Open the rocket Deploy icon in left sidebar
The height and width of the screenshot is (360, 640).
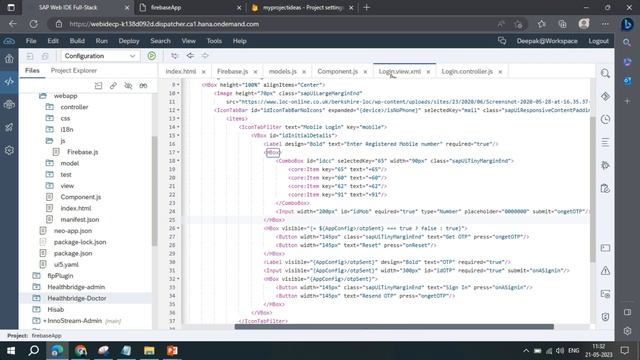9,128
